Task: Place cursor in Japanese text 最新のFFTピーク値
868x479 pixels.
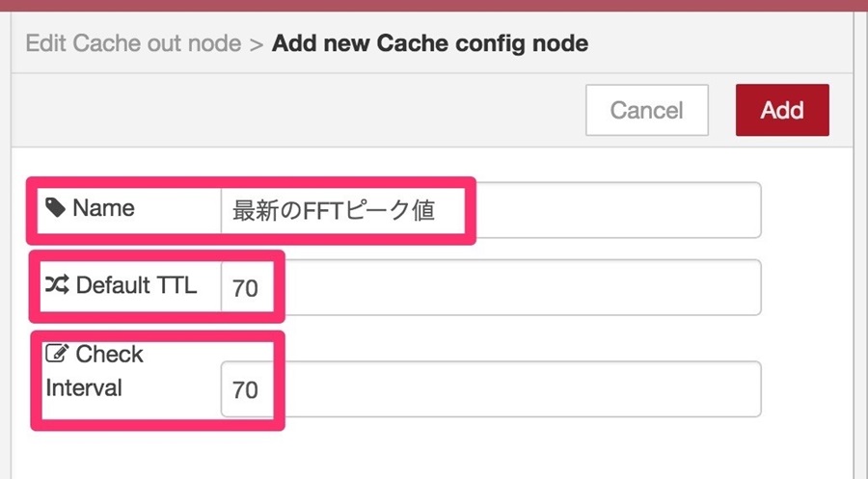Action: 334,211
